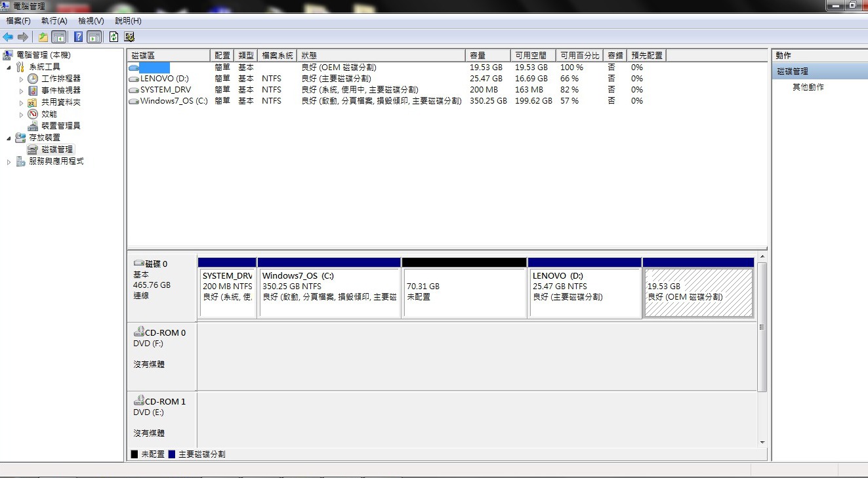Sort by the 檔案系統 column header

(x=277, y=56)
